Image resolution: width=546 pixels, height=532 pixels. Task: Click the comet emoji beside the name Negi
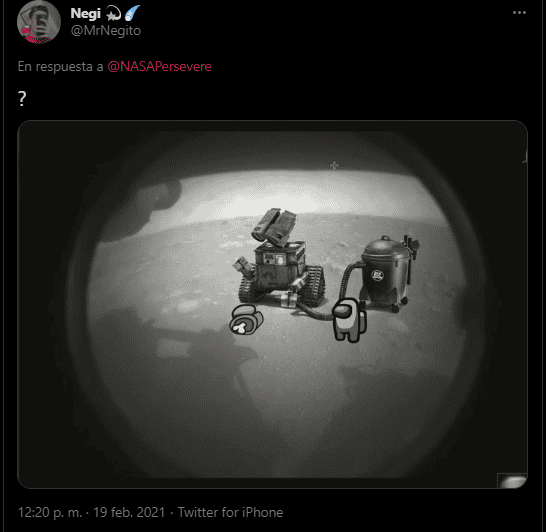click(x=113, y=14)
